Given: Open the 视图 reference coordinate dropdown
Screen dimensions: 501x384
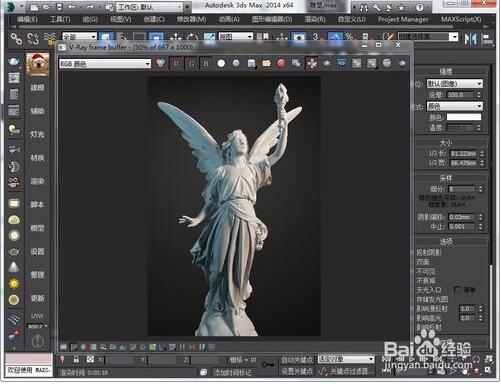Looking at the screenshot, I should coord(235,36).
